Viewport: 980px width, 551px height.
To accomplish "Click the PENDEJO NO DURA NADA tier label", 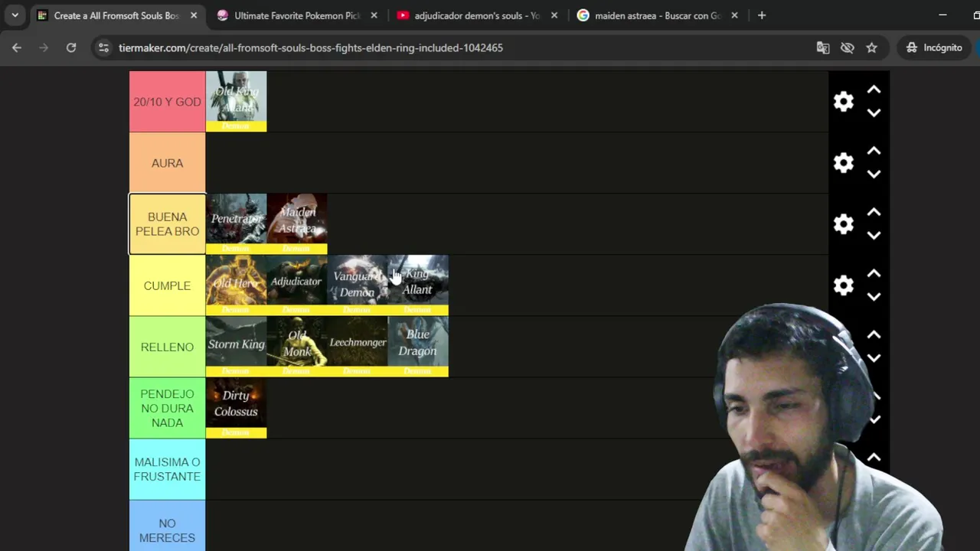I will pos(167,408).
